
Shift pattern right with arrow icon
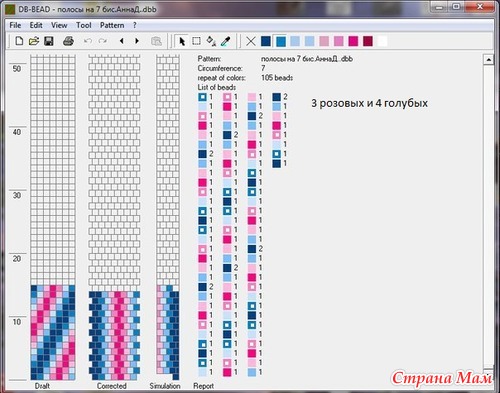(137, 41)
